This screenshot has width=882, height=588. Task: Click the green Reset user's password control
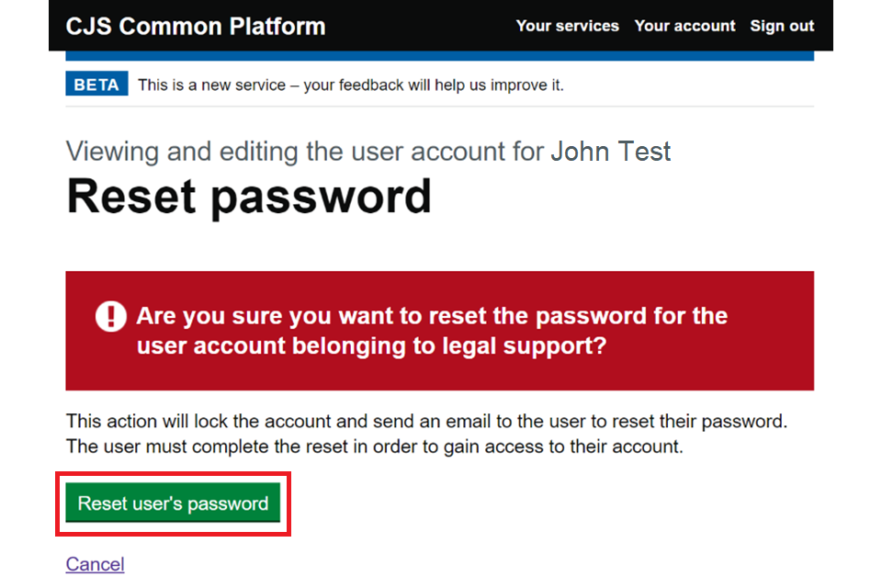tap(174, 503)
